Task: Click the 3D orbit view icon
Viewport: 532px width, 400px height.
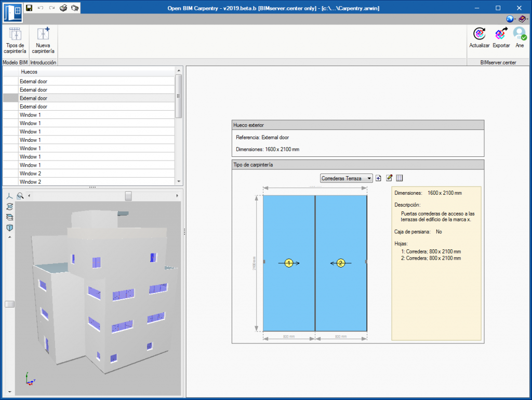Action: click(9, 206)
